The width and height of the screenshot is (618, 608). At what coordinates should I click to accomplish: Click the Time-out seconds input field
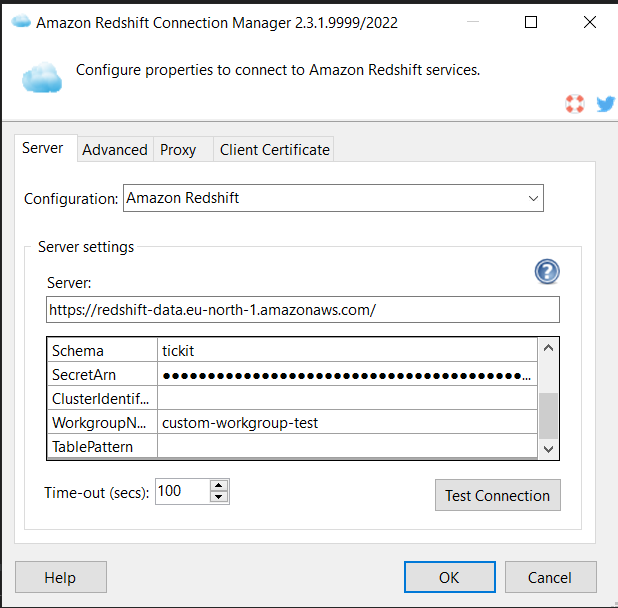click(183, 491)
